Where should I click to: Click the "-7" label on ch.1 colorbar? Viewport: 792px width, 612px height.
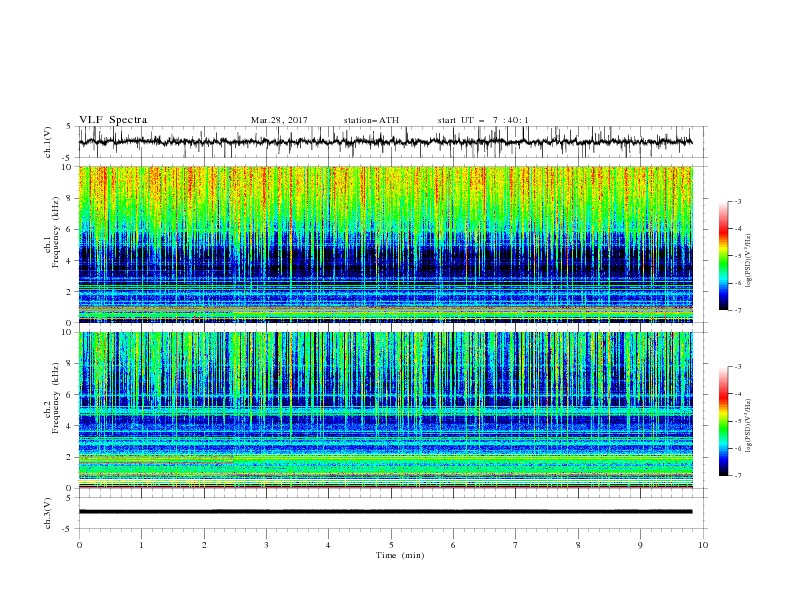(737, 310)
